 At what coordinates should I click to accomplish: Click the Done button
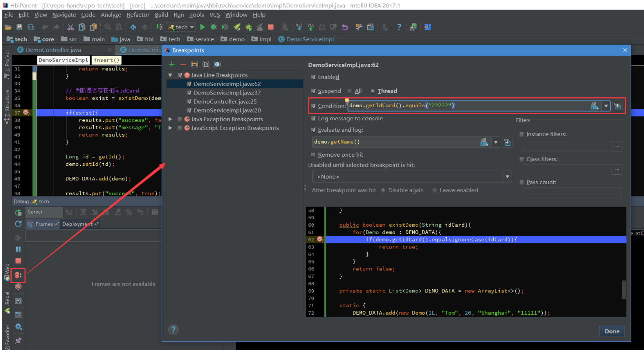pyautogui.click(x=612, y=331)
